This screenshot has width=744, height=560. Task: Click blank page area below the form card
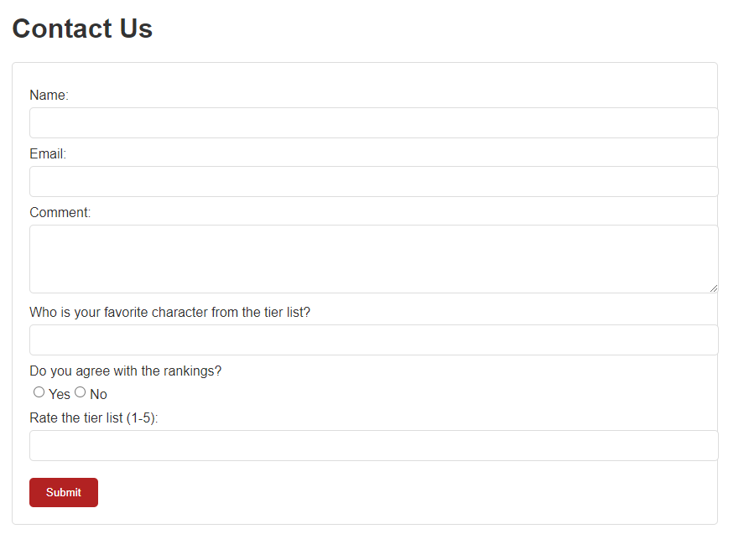(364, 543)
